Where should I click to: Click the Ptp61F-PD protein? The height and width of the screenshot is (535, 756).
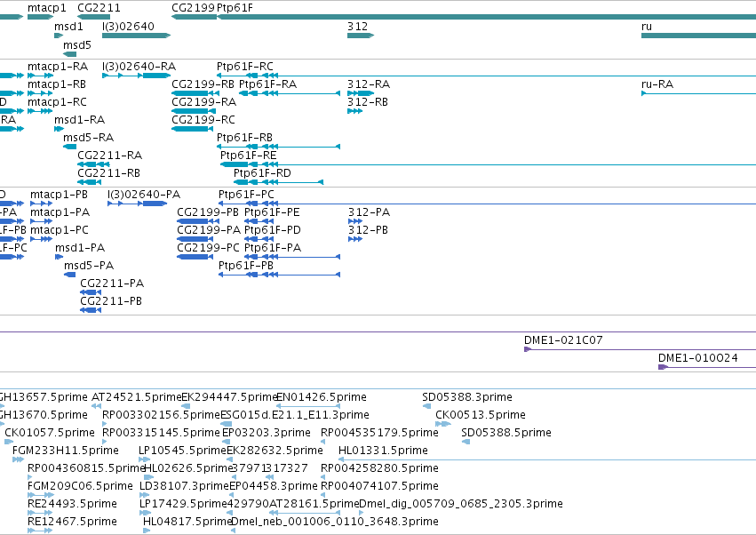[259, 239]
